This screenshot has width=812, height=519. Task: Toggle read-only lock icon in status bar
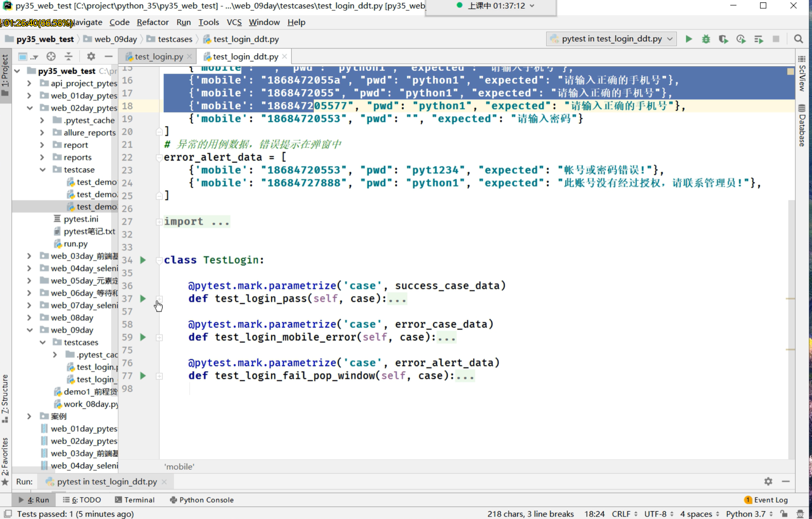[784, 514]
